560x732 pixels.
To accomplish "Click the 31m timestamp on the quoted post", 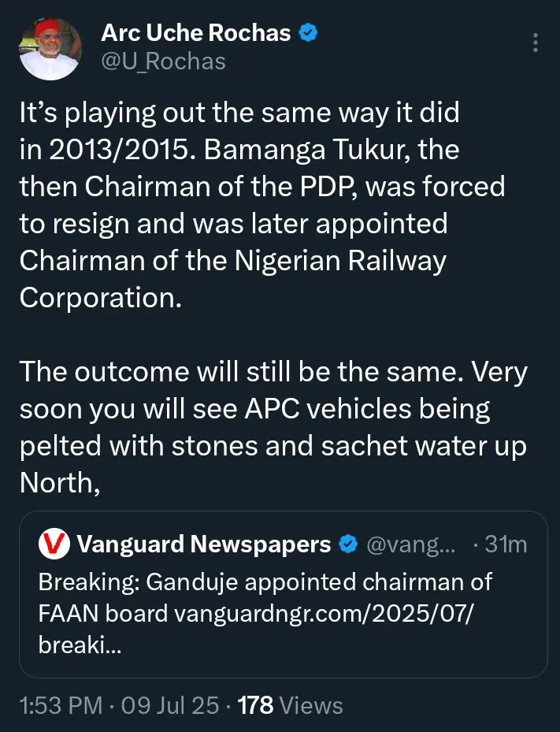I will pos(505,544).
